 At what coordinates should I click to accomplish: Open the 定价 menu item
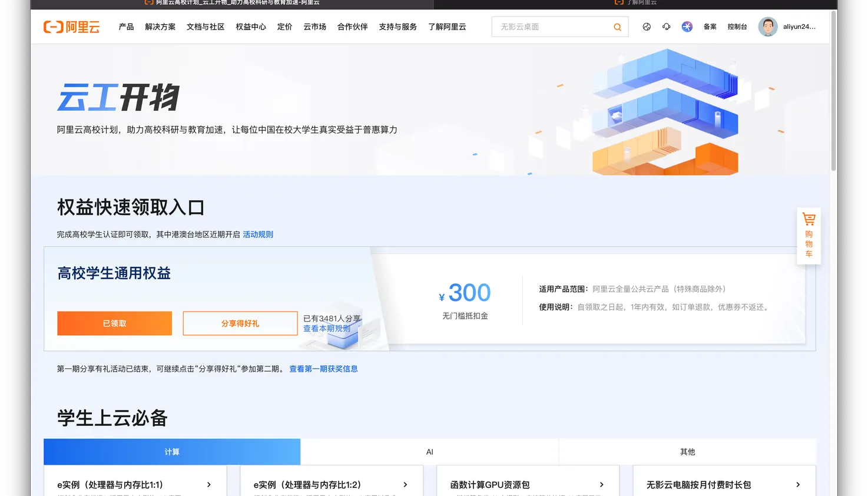coord(284,27)
